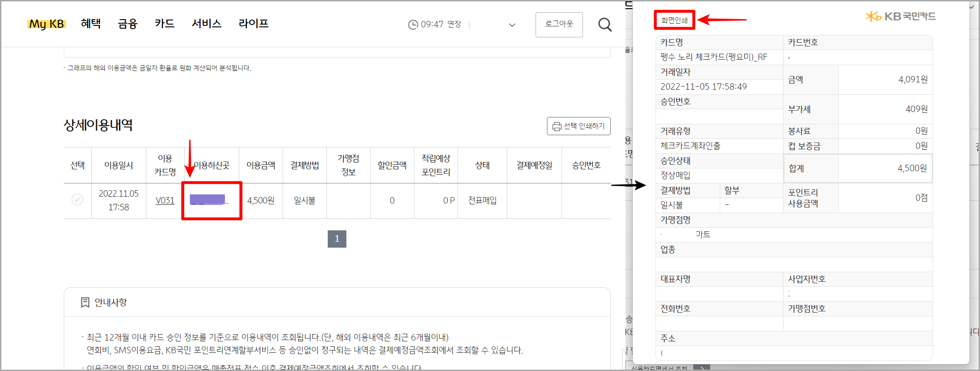Open the masked merchant name link
980x371 pixels.
pyautogui.click(x=209, y=200)
